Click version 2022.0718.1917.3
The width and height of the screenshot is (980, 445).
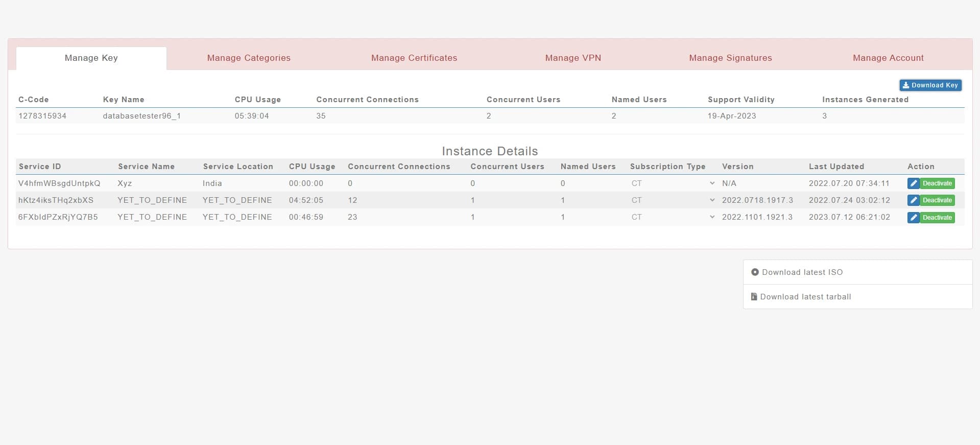pos(757,200)
